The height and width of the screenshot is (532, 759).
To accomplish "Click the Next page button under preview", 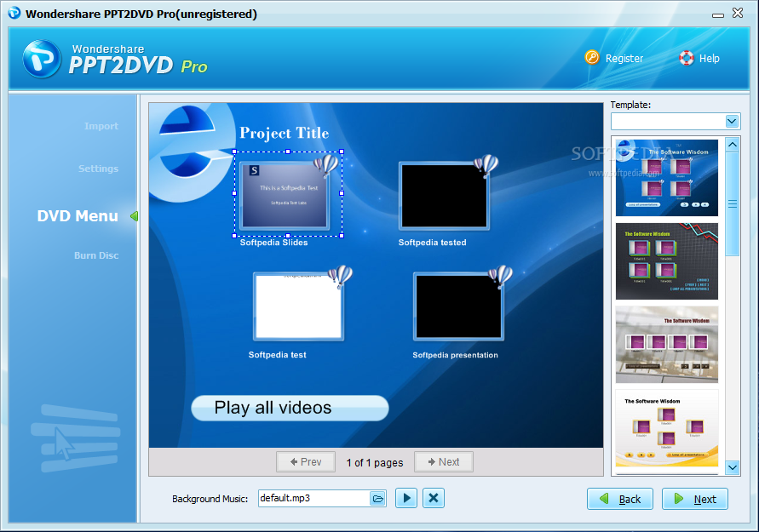I will click(444, 462).
